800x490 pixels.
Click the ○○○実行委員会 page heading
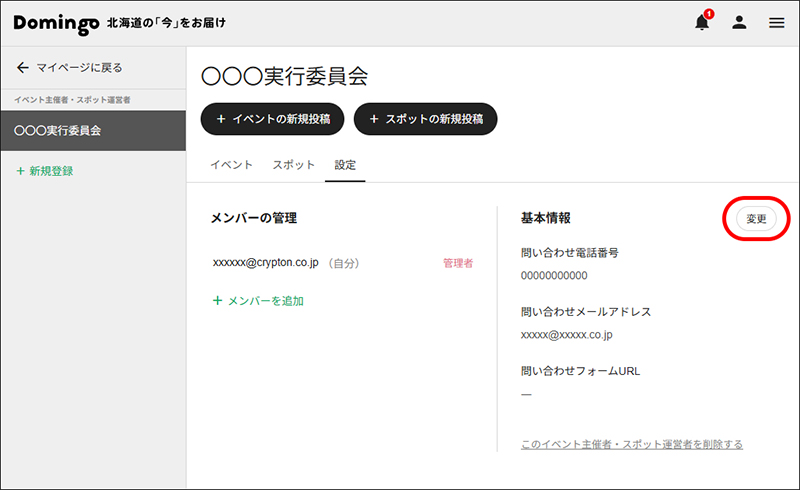tap(285, 77)
